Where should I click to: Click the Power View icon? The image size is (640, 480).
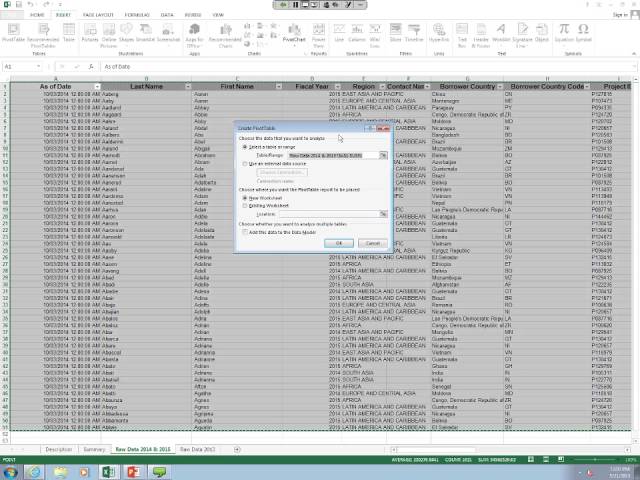pyautogui.click(x=318, y=34)
